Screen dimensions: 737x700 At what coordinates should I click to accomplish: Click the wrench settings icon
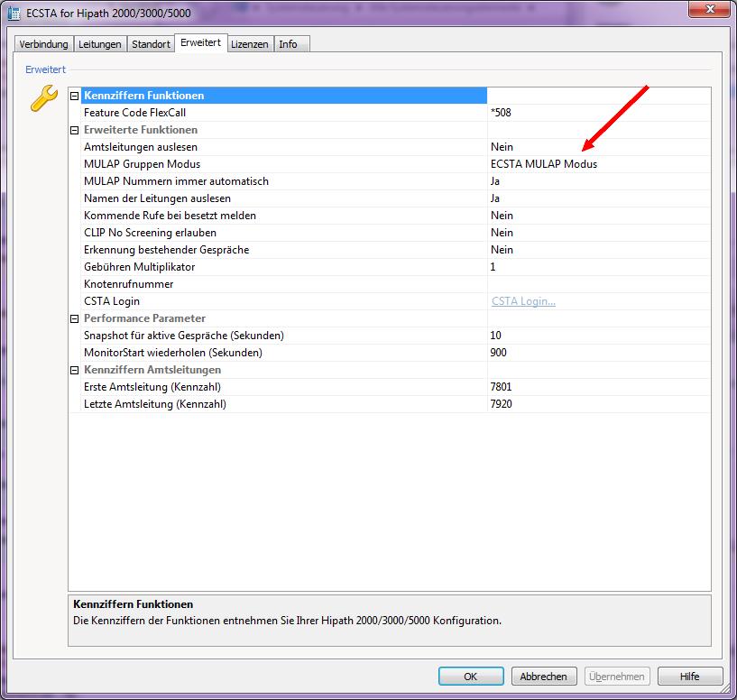coord(44,98)
